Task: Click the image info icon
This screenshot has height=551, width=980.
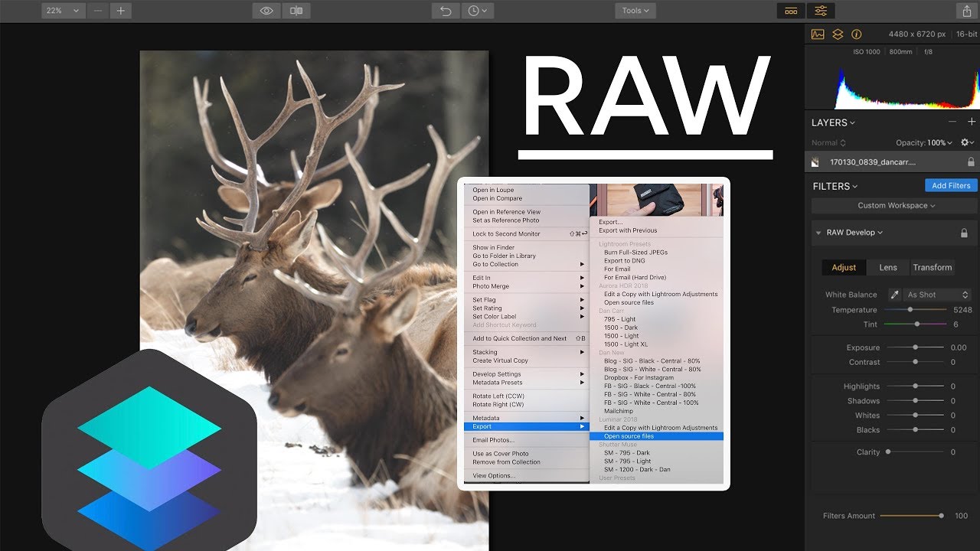Action: [856, 34]
